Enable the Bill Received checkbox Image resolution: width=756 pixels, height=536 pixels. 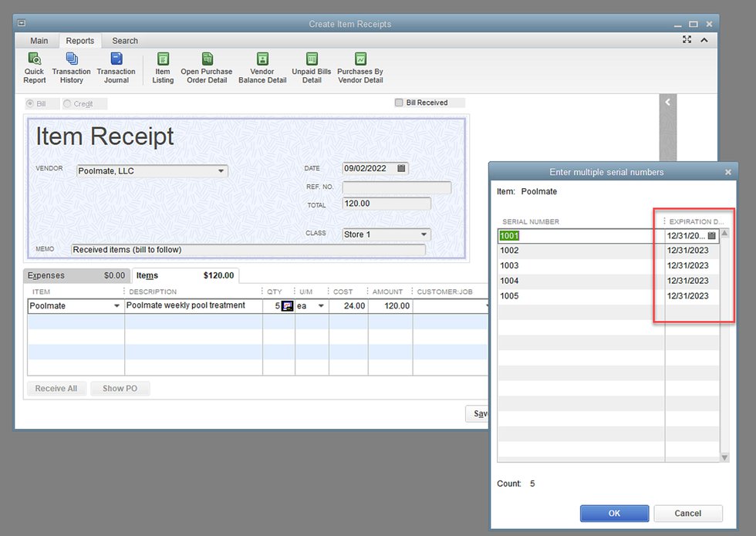[x=399, y=103]
